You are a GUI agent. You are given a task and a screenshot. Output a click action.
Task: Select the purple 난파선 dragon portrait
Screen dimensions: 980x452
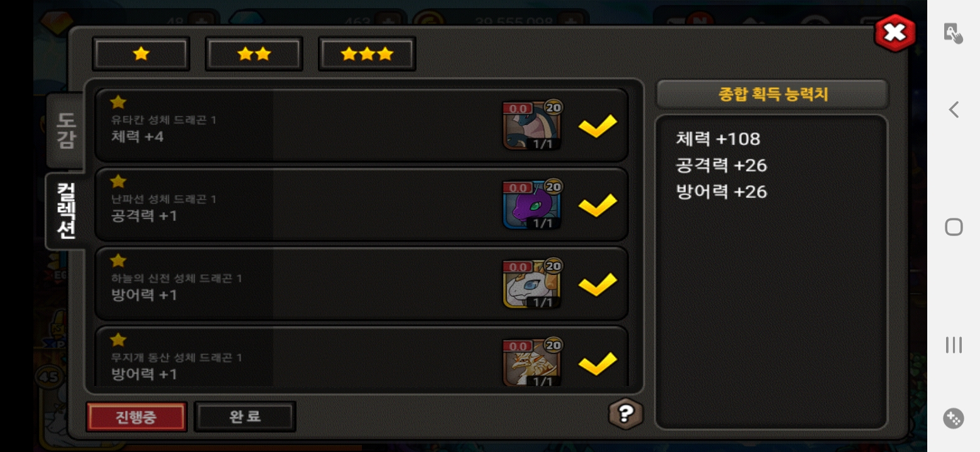tap(531, 205)
